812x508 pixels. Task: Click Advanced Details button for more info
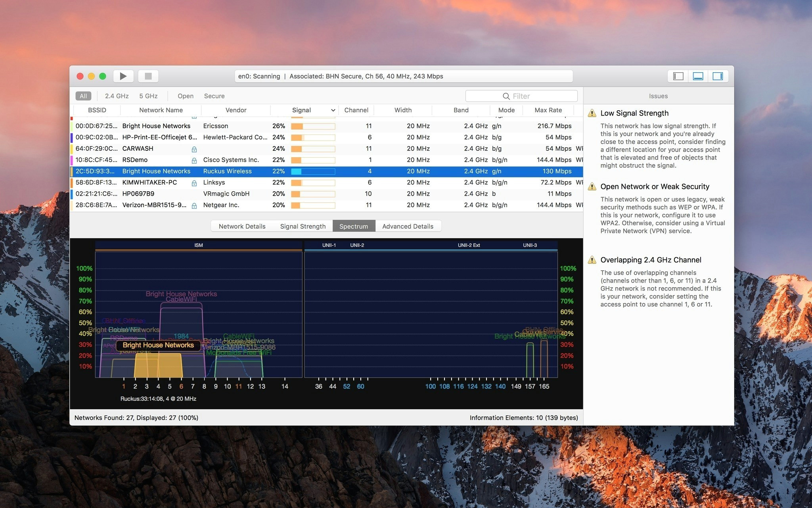(408, 226)
